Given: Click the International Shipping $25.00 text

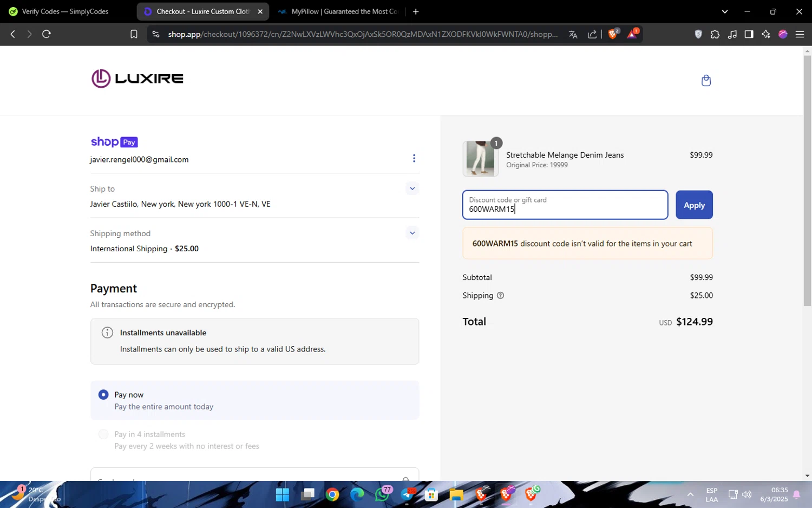Looking at the screenshot, I should [145, 249].
